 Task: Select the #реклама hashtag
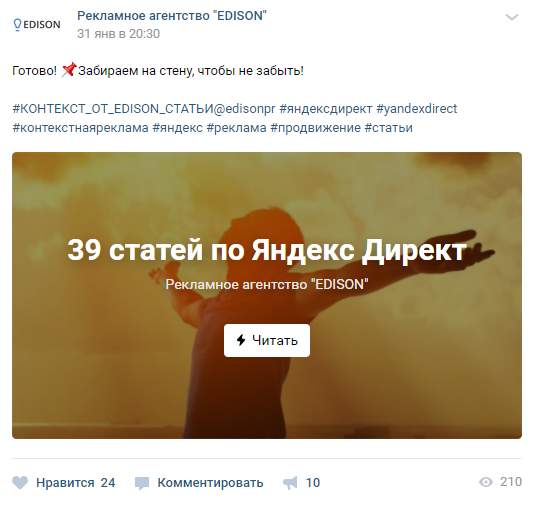point(236,128)
